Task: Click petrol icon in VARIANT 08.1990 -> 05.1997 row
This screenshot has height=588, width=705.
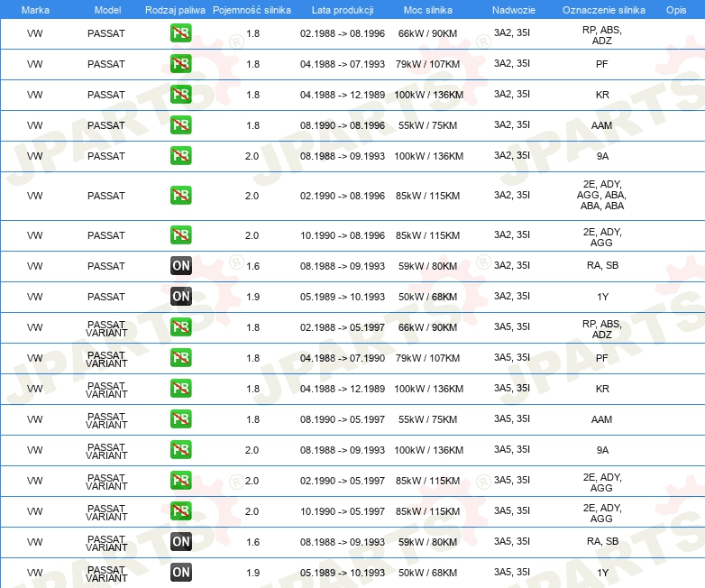Action: point(180,418)
